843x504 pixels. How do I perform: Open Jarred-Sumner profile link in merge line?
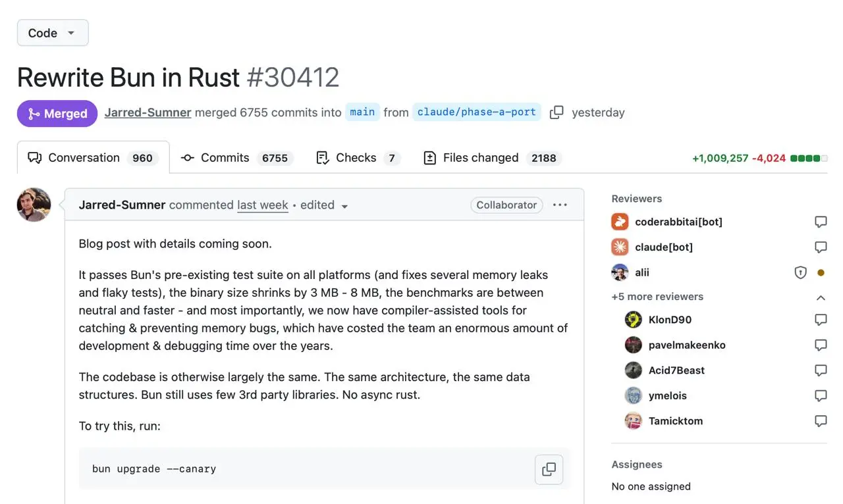tap(148, 113)
